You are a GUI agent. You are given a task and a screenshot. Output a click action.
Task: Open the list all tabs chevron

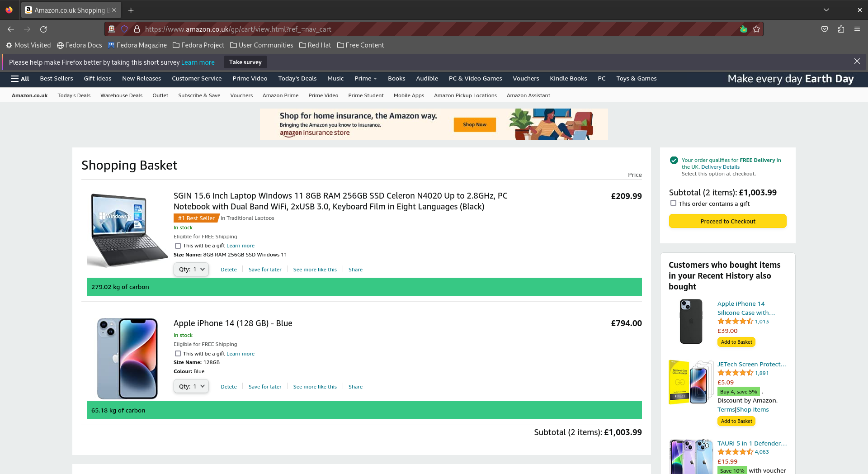tap(826, 10)
